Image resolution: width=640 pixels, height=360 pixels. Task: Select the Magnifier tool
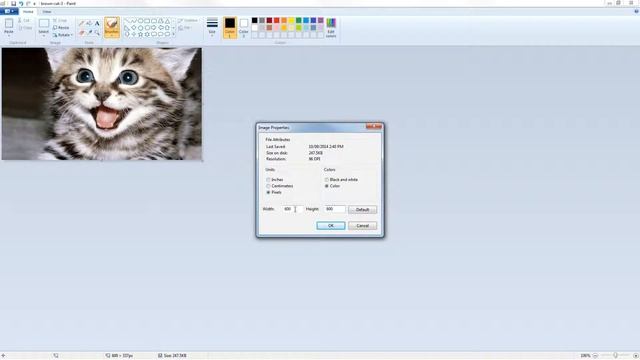(x=97, y=32)
